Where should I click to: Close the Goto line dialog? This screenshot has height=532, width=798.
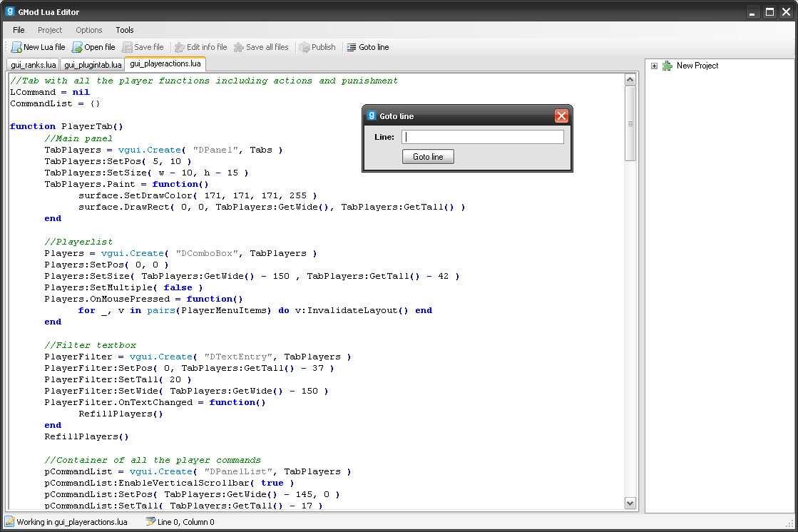pos(561,116)
